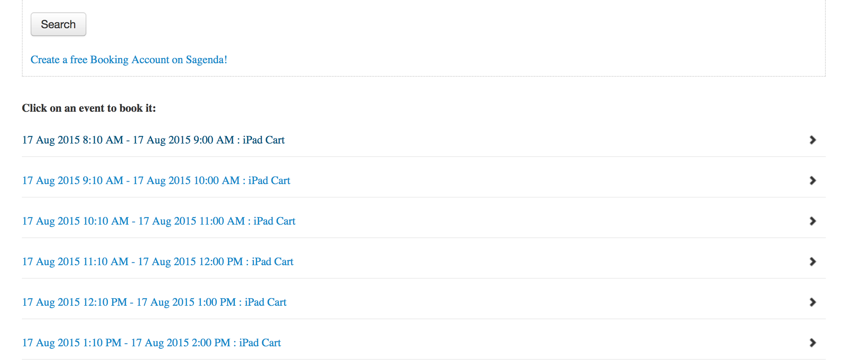Click the 10:00 AM end time text

click(x=217, y=181)
